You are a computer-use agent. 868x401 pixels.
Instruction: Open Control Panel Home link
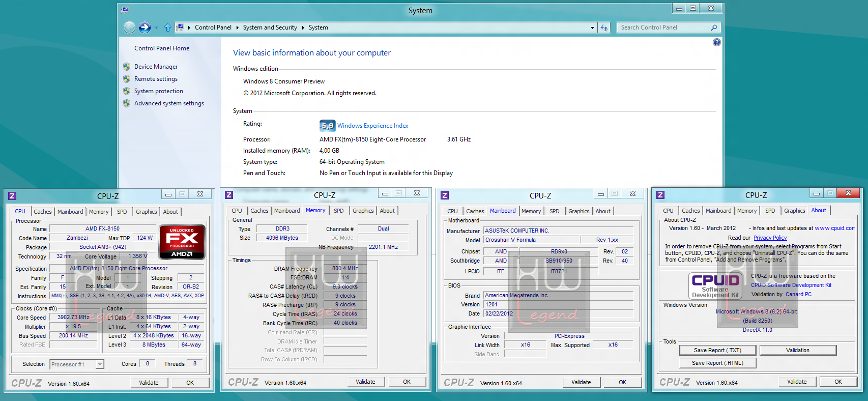(x=162, y=48)
